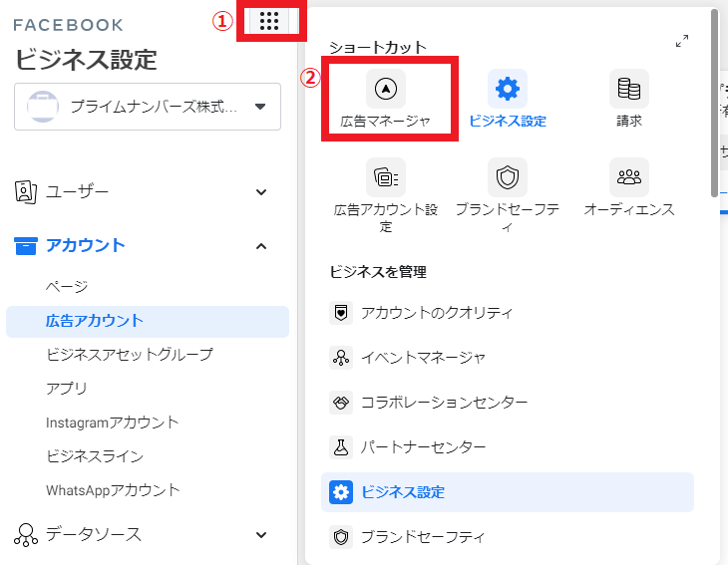Image resolution: width=728 pixels, height=565 pixels.
Task: Click the blue gear icon in ビジネスを管理 list
Action: tap(341, 492)
